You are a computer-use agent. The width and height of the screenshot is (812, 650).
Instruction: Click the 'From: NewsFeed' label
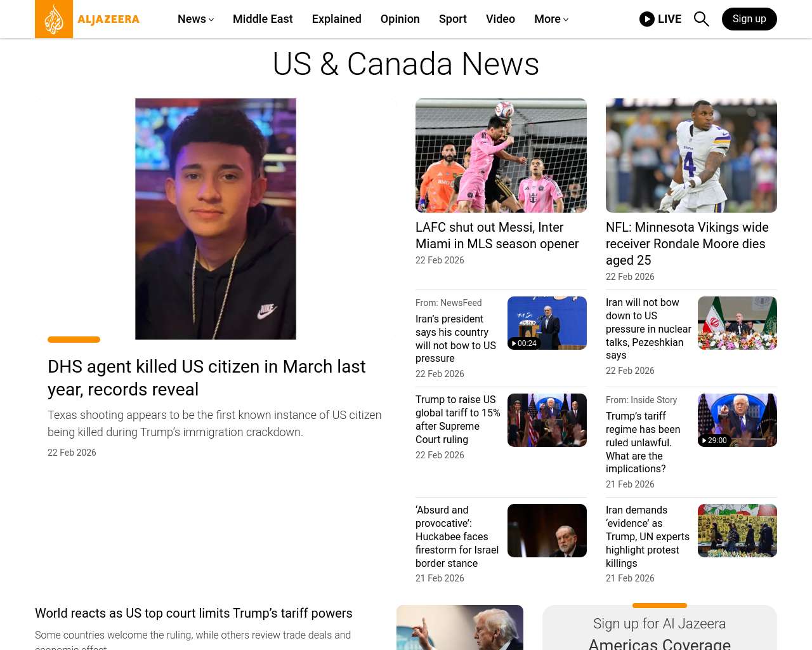click(x=449, y=303)
